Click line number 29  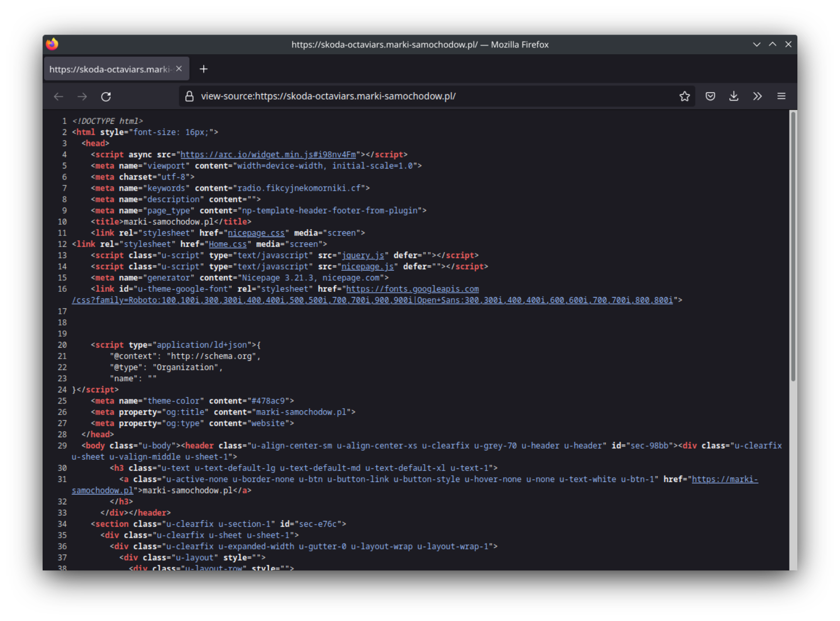point(62,446)
